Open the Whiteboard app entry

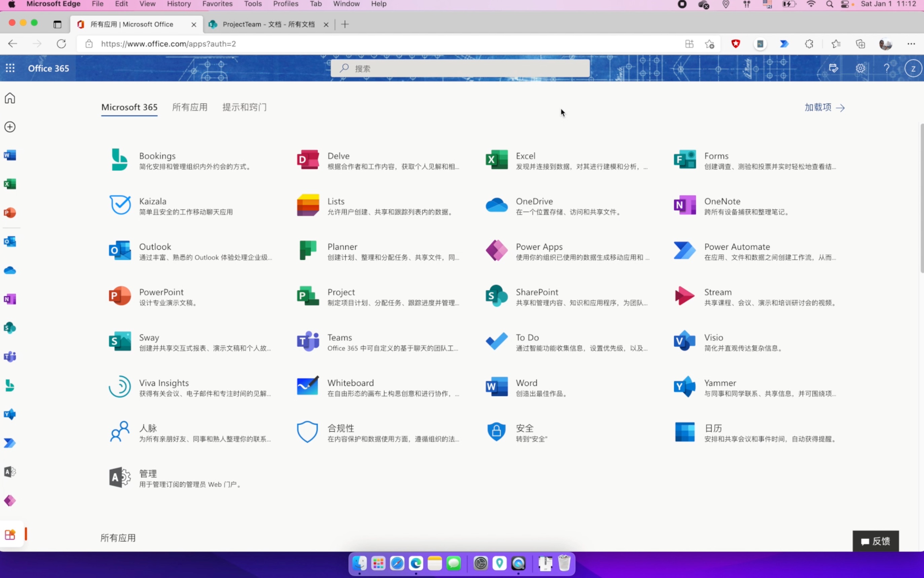pyautogui.click(x=351, y=383)
